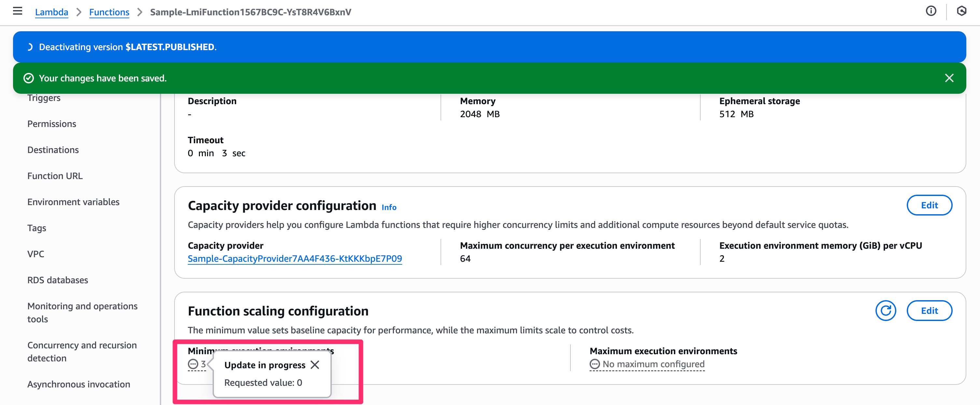Navigate to Functions breadcrumb
The height and width of the screenshot is (405, 980).
pos(109,12)
